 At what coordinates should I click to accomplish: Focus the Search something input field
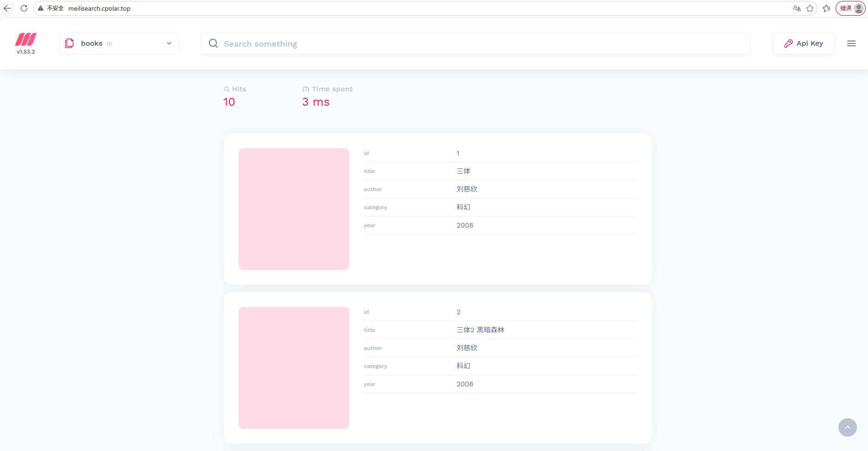[x=475, y=43]
